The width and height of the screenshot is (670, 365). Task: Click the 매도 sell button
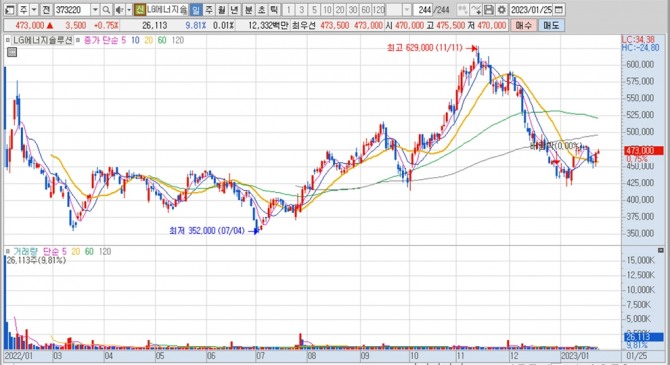tap(551, 25)
